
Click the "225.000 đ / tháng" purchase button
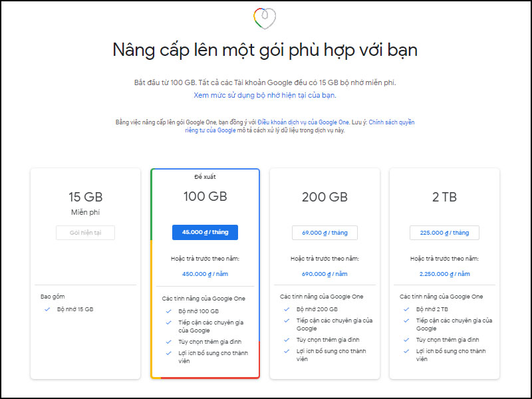pyautogui.click(x=444, y=232)
